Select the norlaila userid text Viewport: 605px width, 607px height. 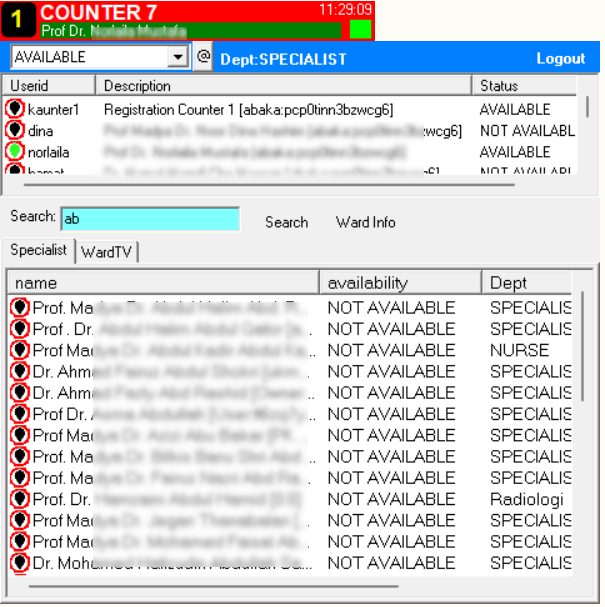pos(48,153)
